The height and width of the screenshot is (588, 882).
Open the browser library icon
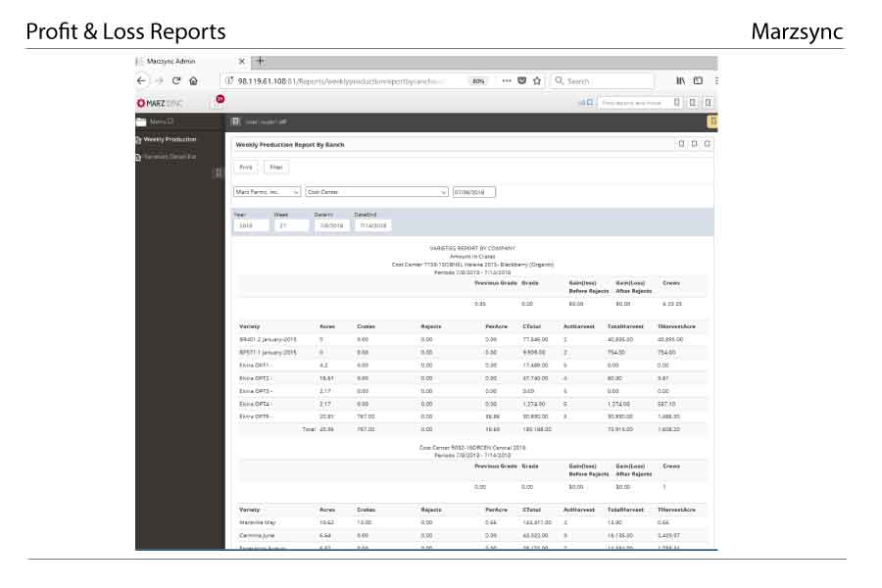pos(680,81)
